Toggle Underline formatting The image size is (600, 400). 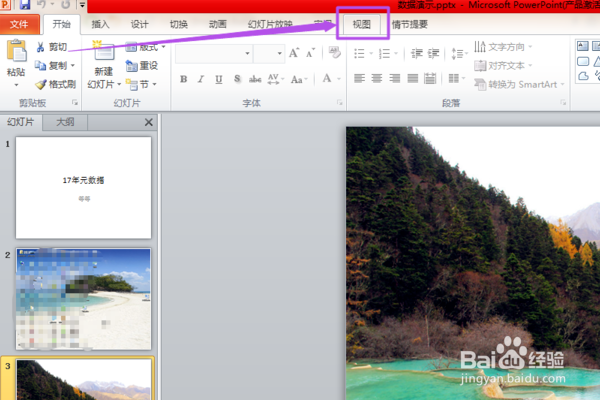pyautogui.click(x=219, y=79)
